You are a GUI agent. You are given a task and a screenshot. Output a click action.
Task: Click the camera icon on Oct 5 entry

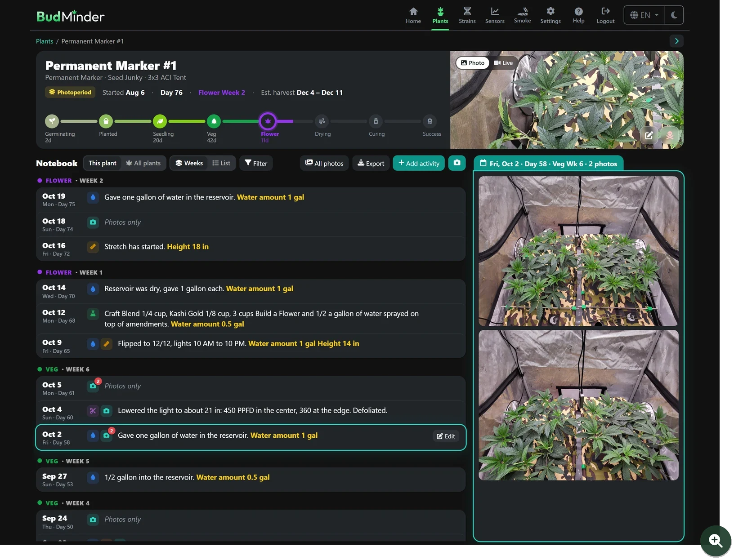click(x=93, y=386)
